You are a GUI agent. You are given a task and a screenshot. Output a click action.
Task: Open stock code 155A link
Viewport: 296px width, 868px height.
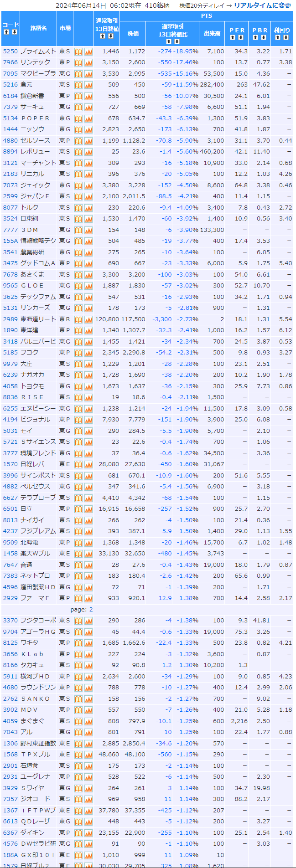(10, 241)
